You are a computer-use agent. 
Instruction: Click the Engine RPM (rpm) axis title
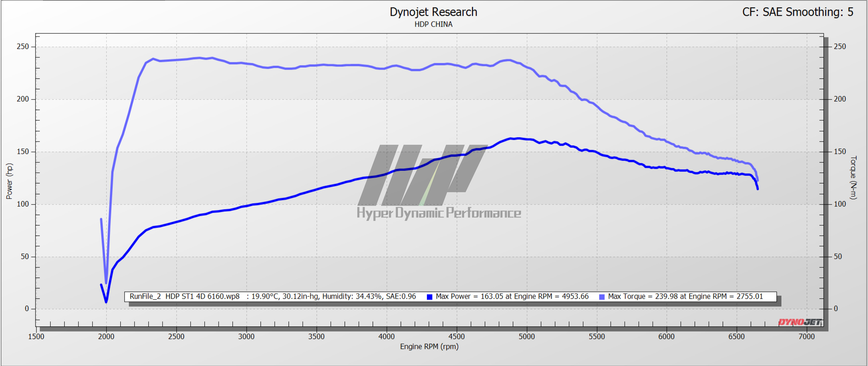point(429,346)
